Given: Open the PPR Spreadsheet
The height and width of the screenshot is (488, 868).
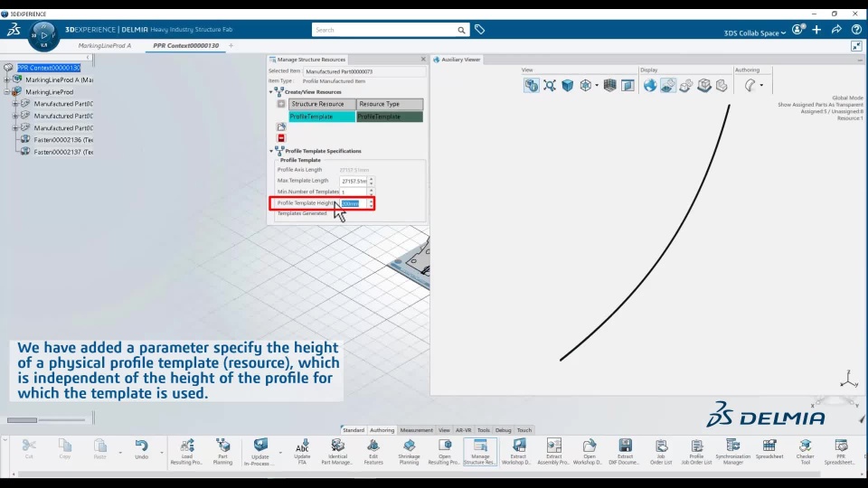Looking at the screenshot, I should coord(841,452).
